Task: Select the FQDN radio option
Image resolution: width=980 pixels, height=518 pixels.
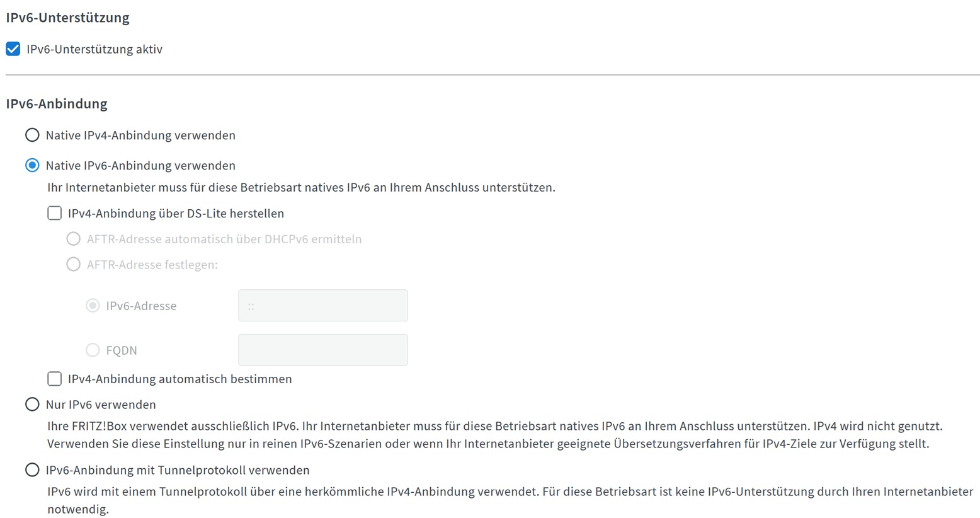Action: point(93,350)
